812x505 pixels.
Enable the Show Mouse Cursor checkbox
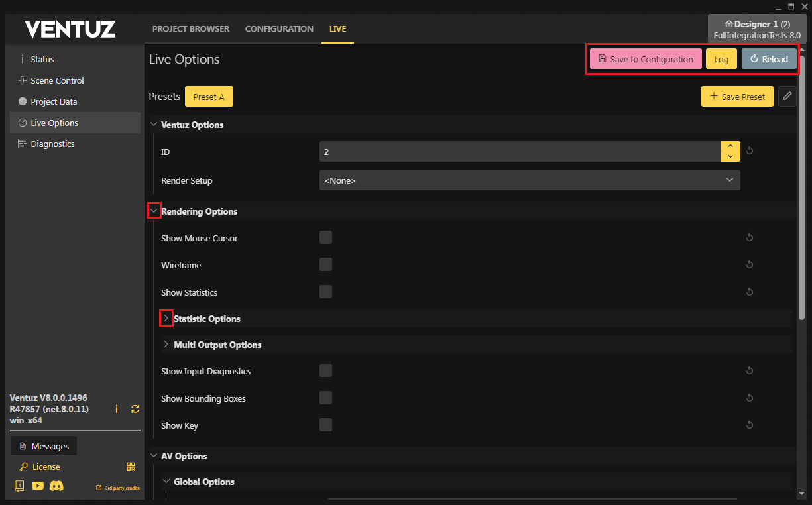click(325, 238)
